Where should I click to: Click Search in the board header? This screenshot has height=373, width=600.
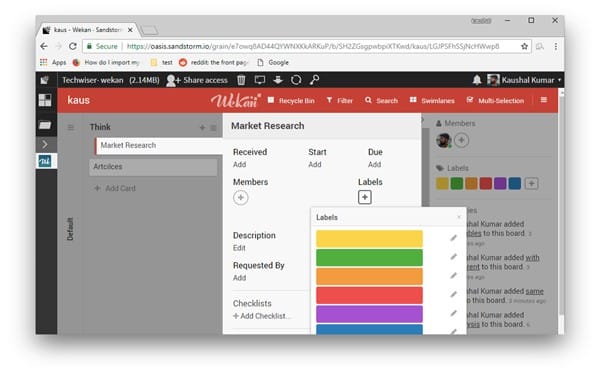[382, 101]
